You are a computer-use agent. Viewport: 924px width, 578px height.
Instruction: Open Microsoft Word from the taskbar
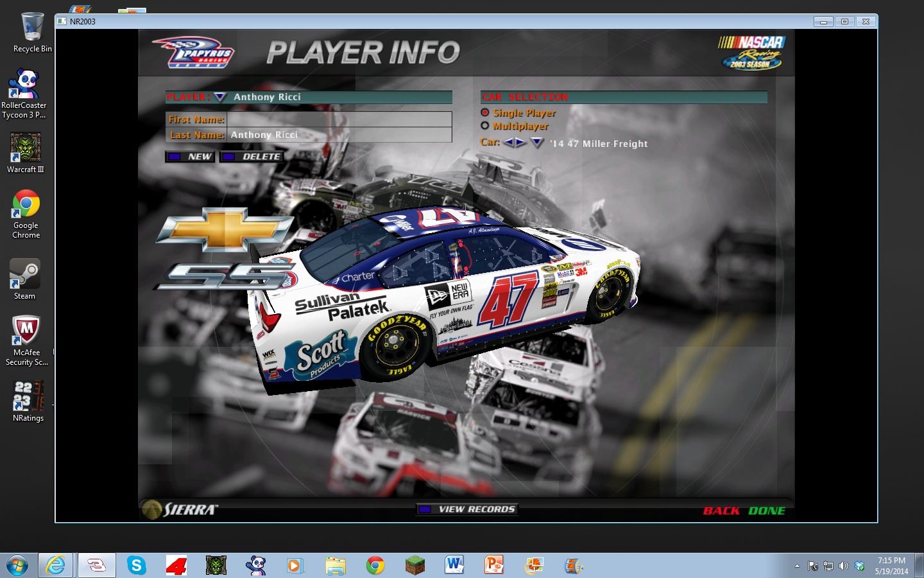(x=454, y=565)
